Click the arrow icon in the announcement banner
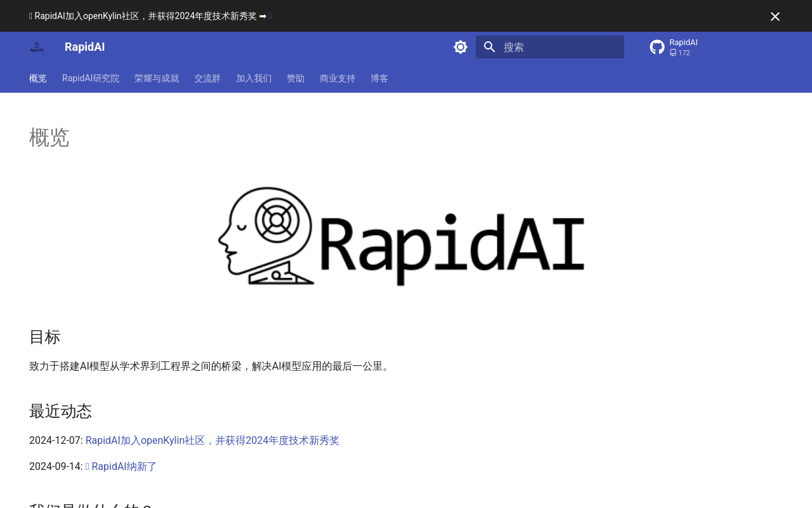The image size is (812, 508). [x=262, y=15]
